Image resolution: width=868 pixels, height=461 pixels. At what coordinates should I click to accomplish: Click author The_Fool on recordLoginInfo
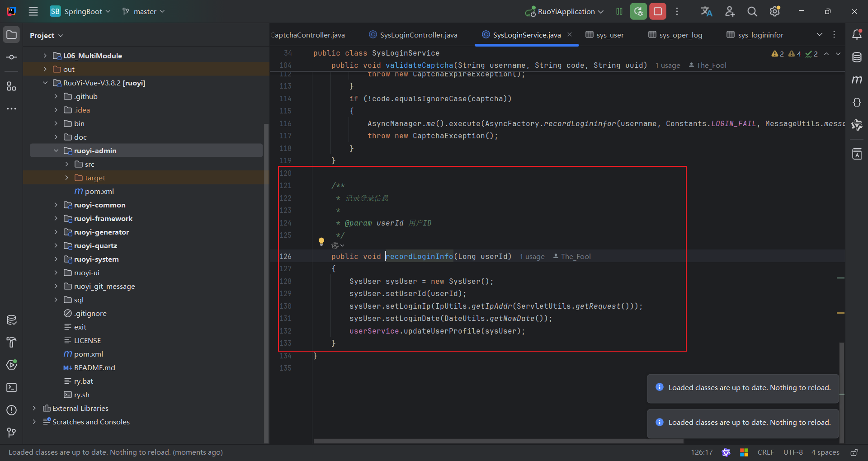click(x=572, y=257)
